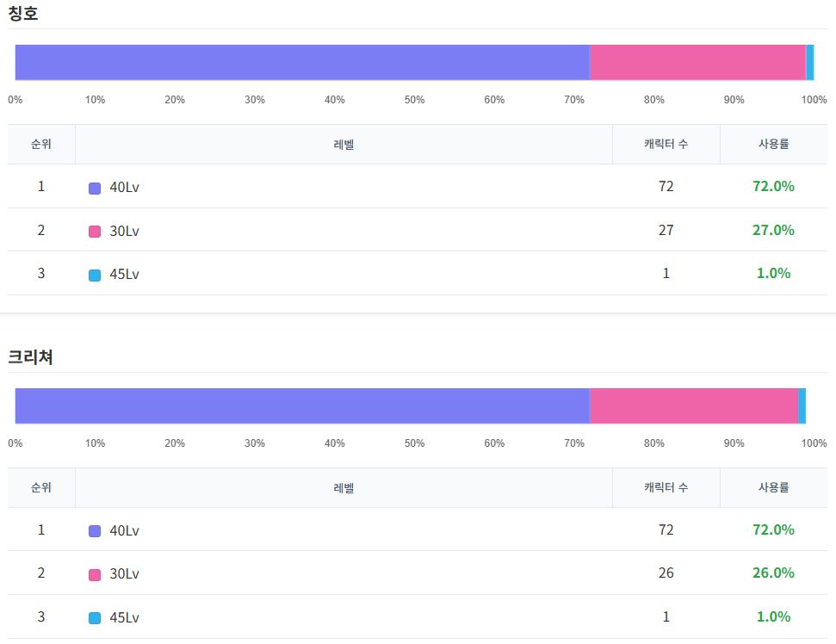Click the 26.0% usage rate value

click(x=773, y=573)
